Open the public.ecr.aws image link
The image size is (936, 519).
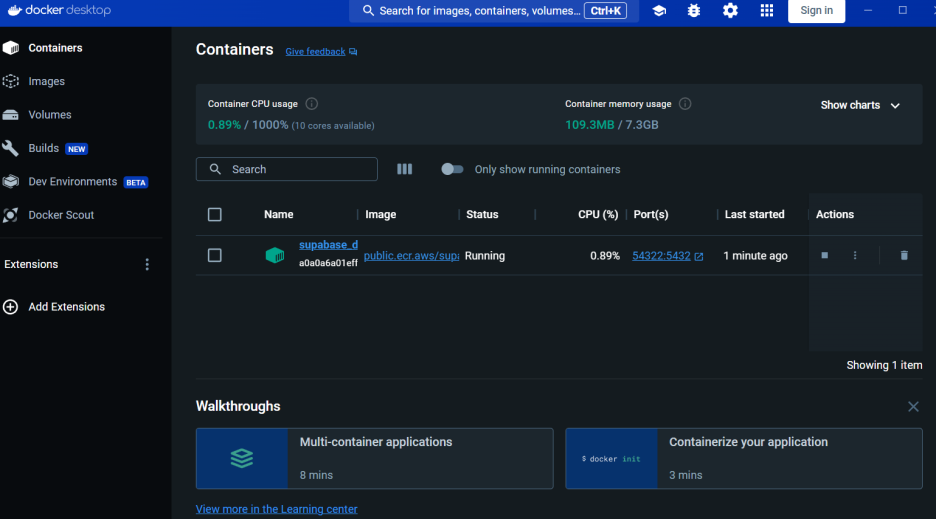[x=411, y=256]
